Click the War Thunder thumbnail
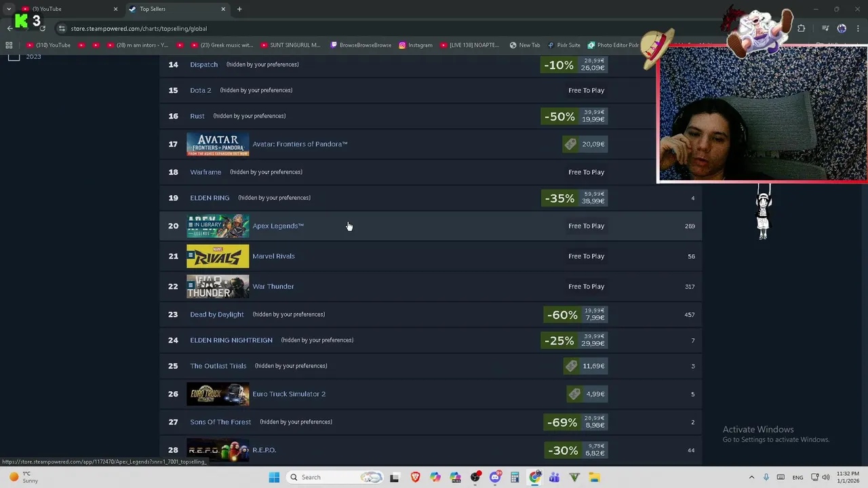Image resolution: width=868 pixels, height=488 pixels. click(218, 286)
